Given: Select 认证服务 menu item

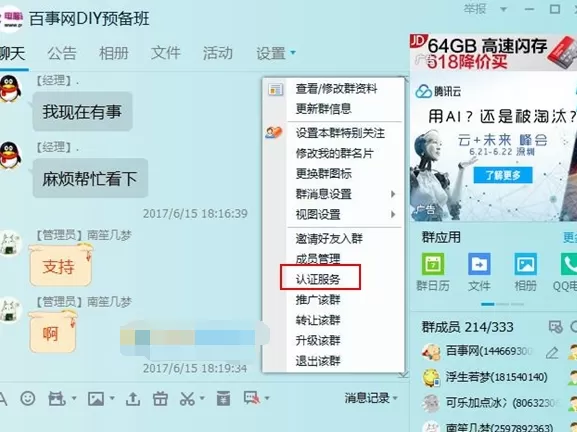Looking at the screenshot, I should click(318, 280).
